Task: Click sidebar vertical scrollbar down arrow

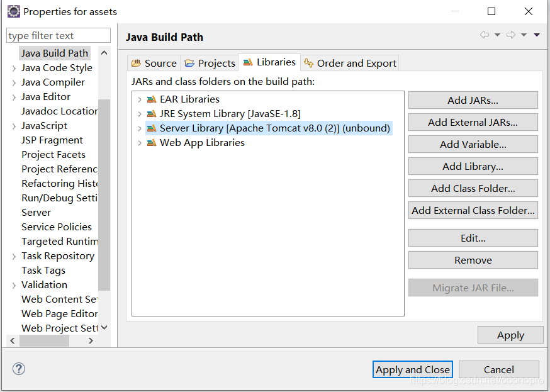Action: coord(104,328)
